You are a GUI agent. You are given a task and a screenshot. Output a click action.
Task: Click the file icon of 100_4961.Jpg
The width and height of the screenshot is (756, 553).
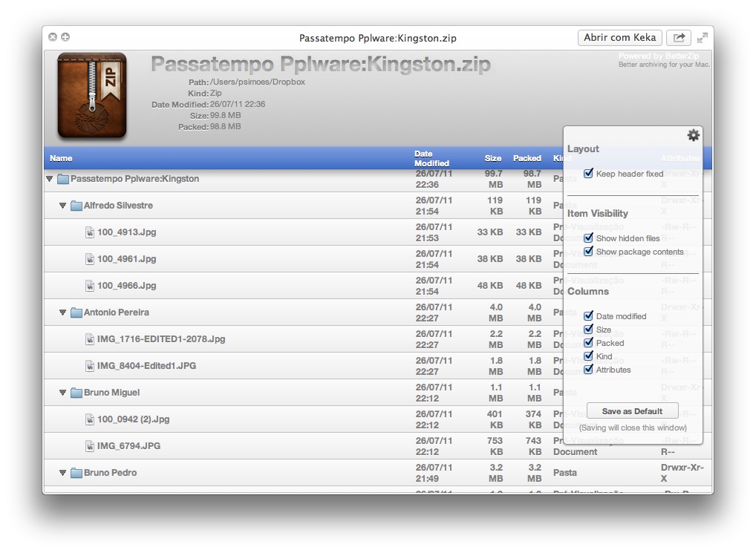(x=90, y=259)
